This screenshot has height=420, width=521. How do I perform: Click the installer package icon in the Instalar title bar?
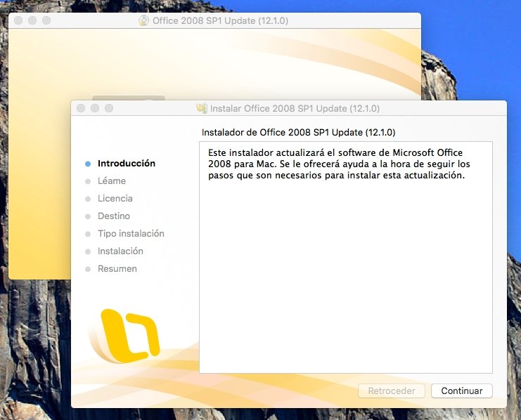point(202,108)
